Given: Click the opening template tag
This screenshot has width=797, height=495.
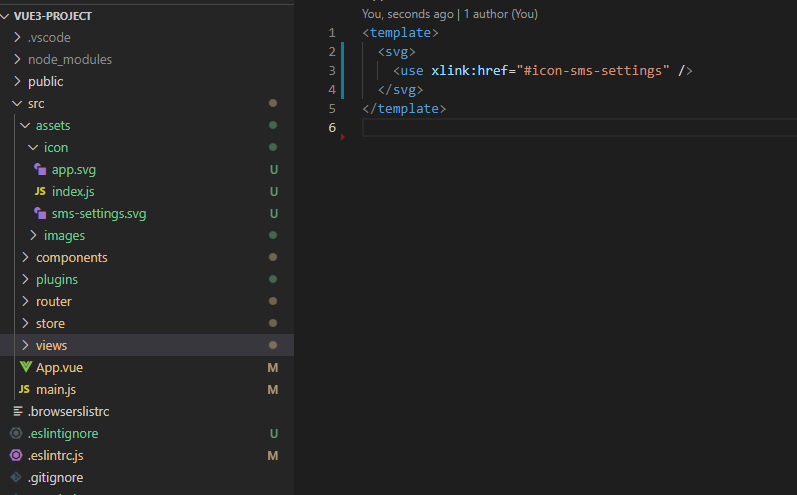Looking at the screenshot, I should 400,33.
